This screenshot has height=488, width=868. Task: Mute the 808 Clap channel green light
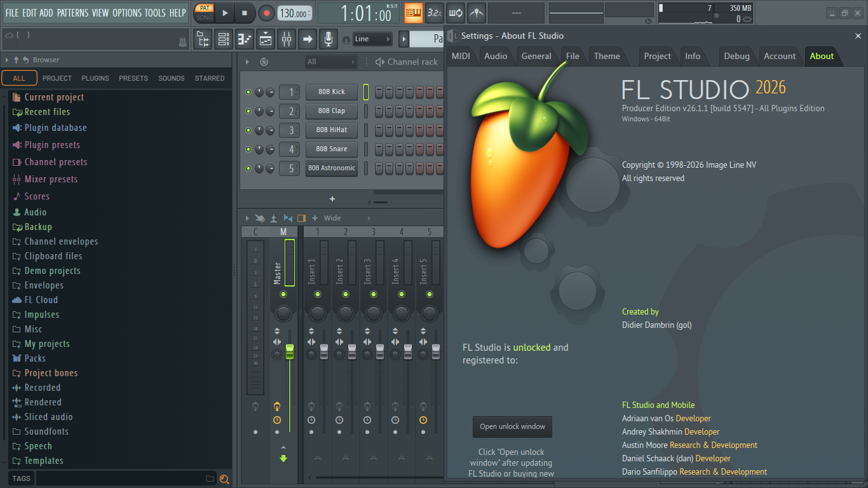[248, 111]
